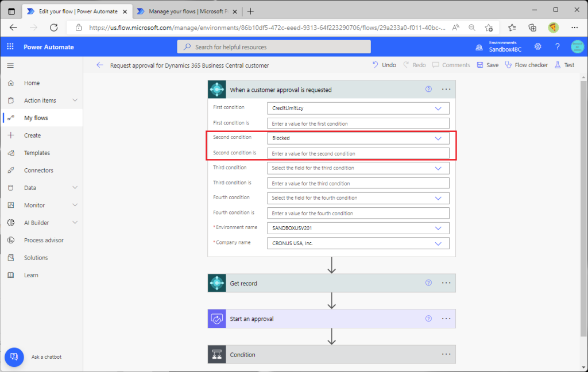The height and width of the screenshot is (372, 588).
Task: Expand the Action items sidebar group
Action: [75, 100]
